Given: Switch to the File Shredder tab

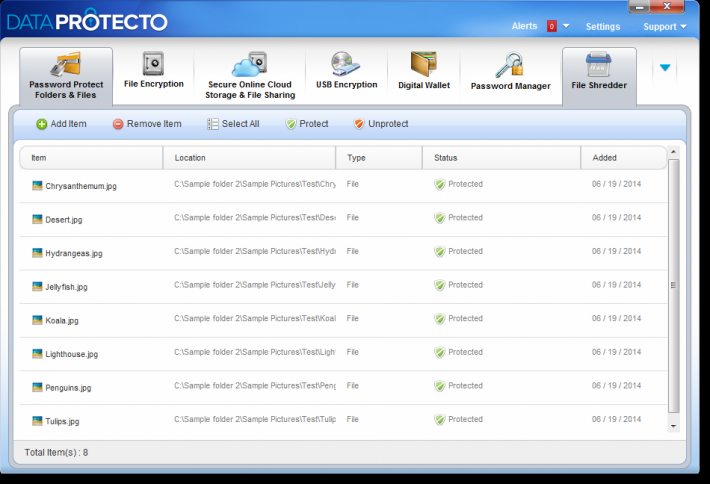Looking at the screenshot, I should tap(599, 77).
